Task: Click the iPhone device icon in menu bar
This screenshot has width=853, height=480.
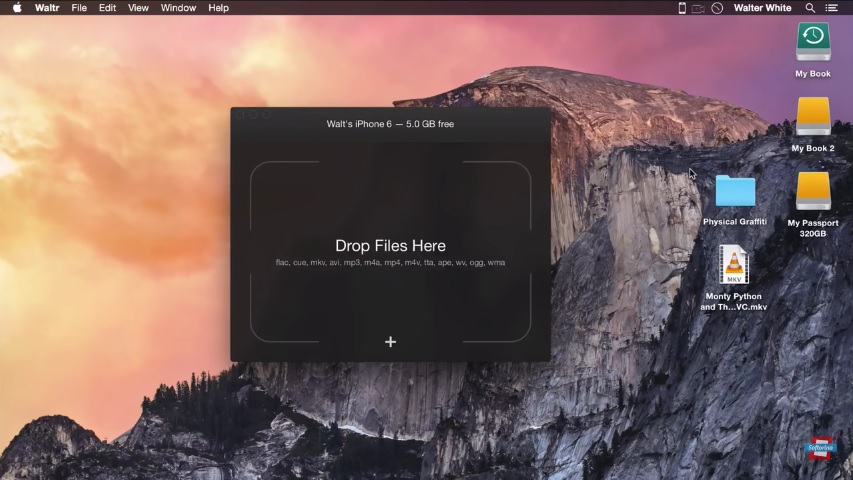Action: point(682,8)
